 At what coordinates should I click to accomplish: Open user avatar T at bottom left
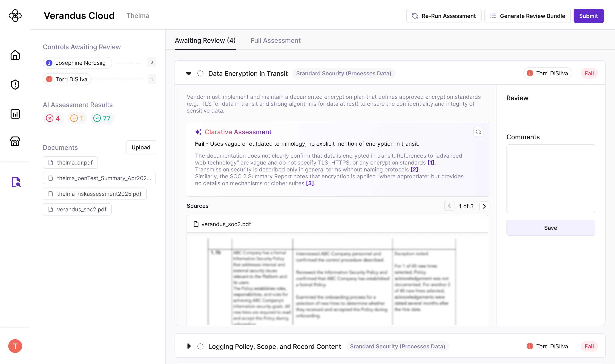click(15, 346)
